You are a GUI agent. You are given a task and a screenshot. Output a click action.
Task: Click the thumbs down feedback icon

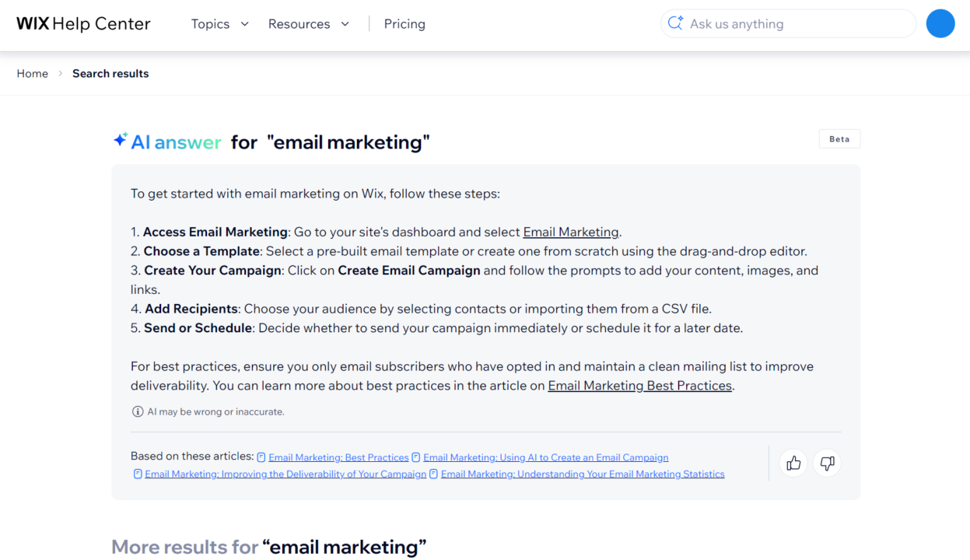[x=827, y=464]
